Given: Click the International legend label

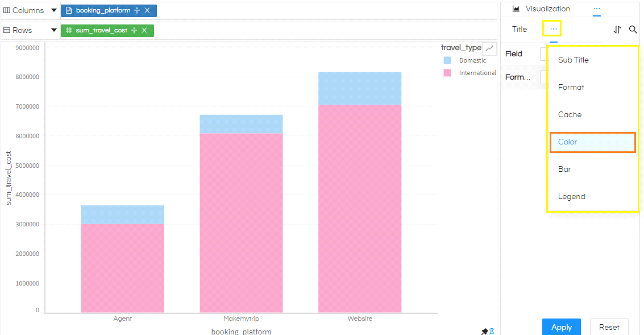Looking at the screenshot, I should [x=477, y=73].
